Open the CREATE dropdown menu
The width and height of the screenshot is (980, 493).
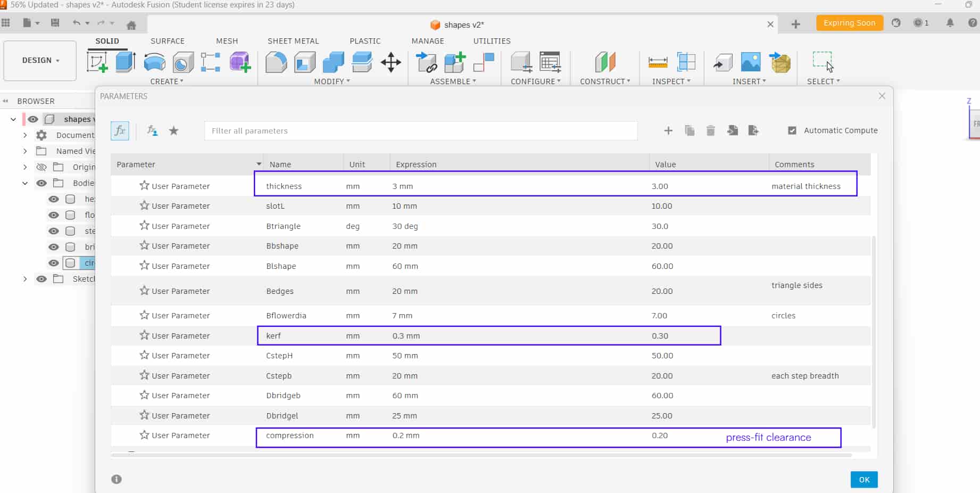tap(167, 81)
